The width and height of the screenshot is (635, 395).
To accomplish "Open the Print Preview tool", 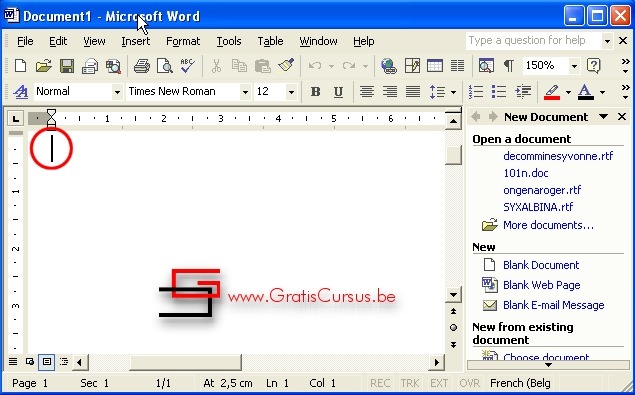I will coord(164,66).
